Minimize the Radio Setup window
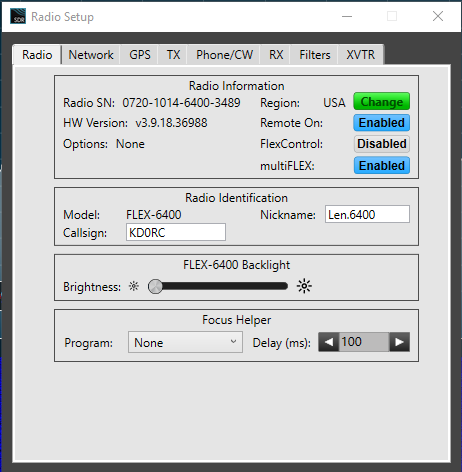Screen dimensions: 462x472 pos(347,16)
